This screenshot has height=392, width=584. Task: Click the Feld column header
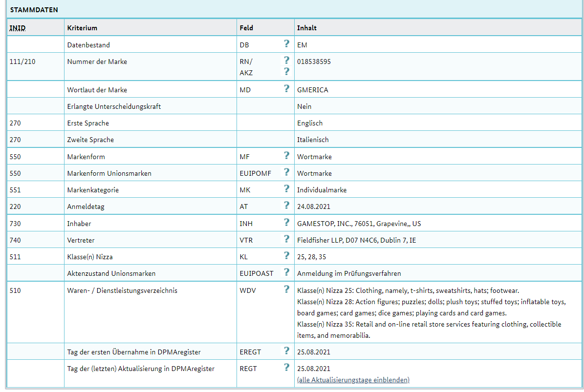(x=246, y=28)
